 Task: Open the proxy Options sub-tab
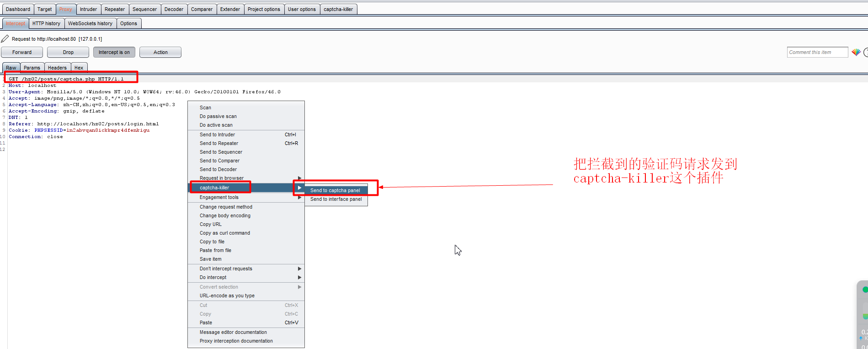click(129, 23)
